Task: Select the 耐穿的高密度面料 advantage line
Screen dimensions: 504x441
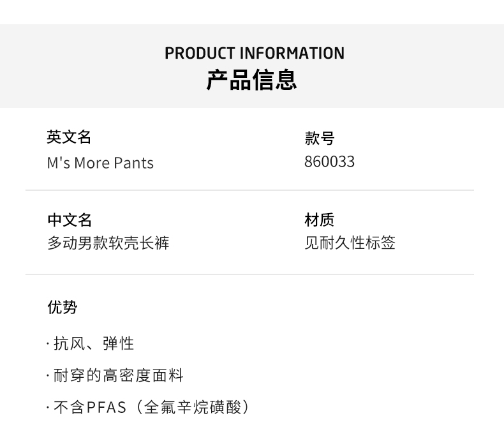Action: 118,375
